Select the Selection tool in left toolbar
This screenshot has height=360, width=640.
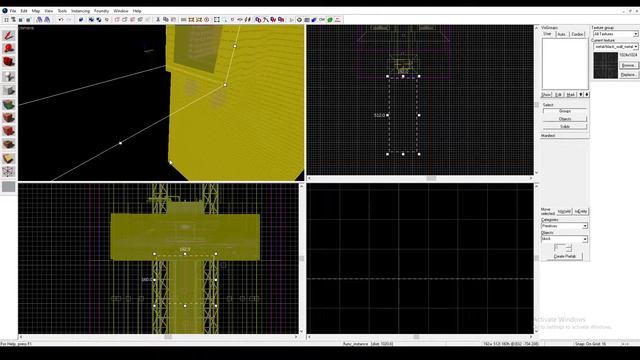point(8,36)
